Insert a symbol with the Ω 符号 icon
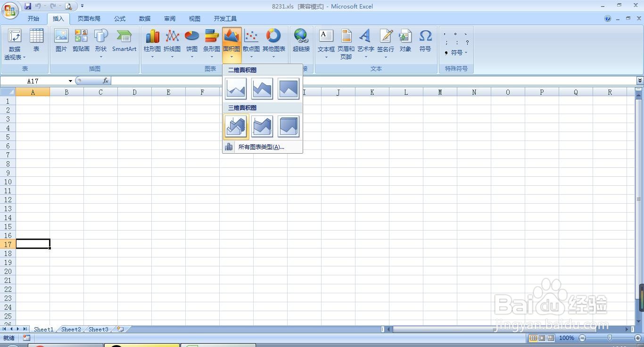The image size is (644, 347). [425, 41]
